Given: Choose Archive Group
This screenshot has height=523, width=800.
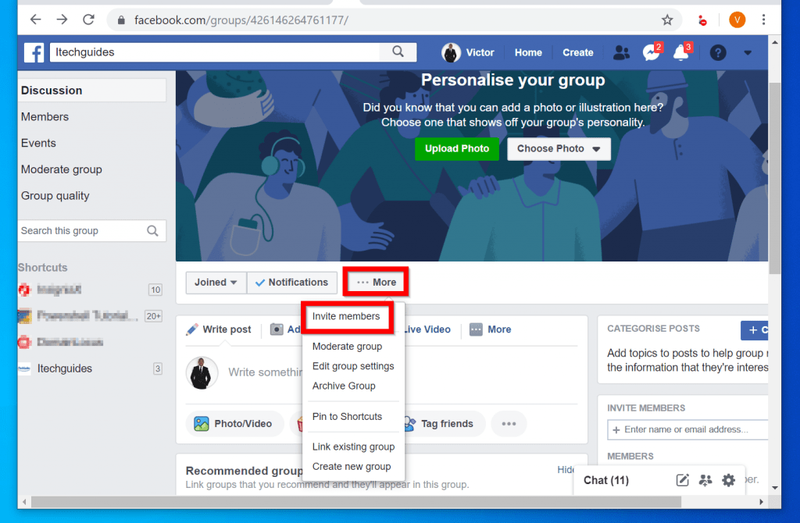Looking at the screenshot, I should (x=344, y=386).
